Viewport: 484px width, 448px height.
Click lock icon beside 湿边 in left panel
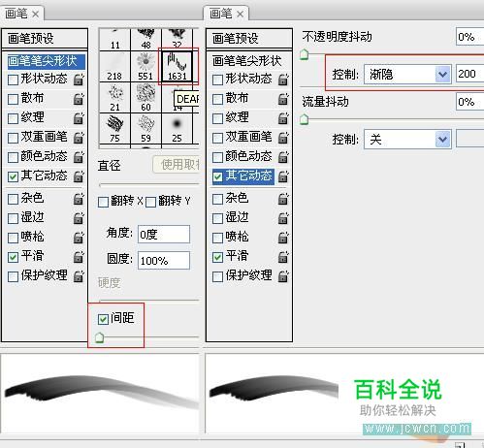pos(79,218)
